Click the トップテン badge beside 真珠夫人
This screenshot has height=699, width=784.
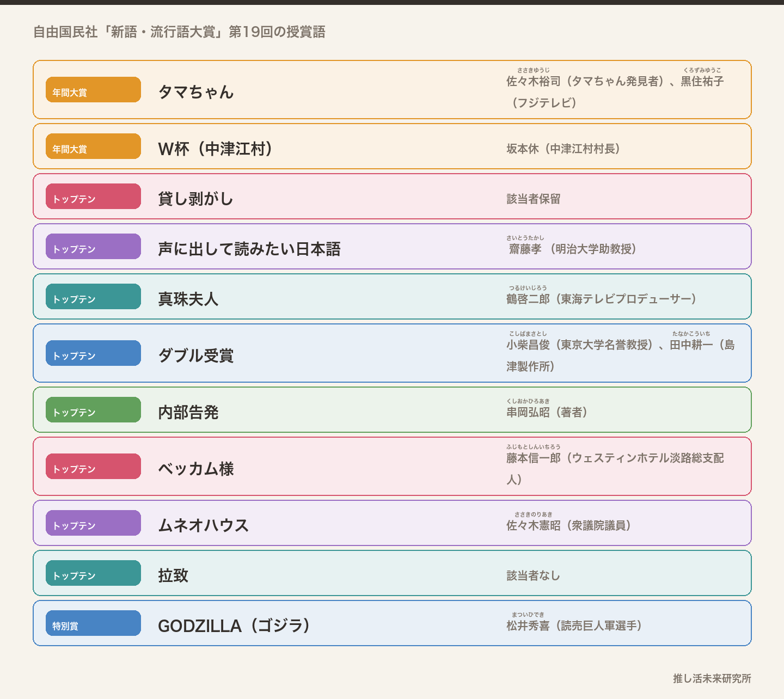click(x=93, y=297)
